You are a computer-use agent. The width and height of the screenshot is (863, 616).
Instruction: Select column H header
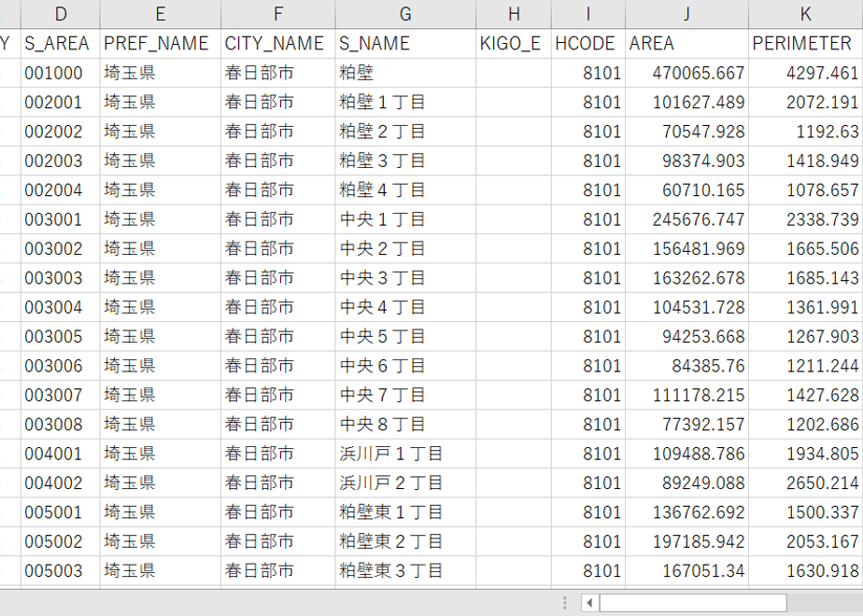(x=514, y=14)
